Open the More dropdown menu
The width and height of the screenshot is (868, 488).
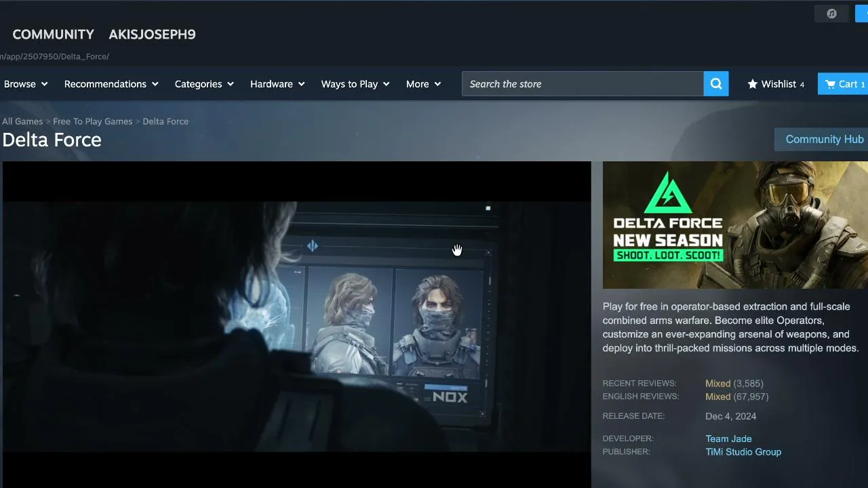[423, 84]
